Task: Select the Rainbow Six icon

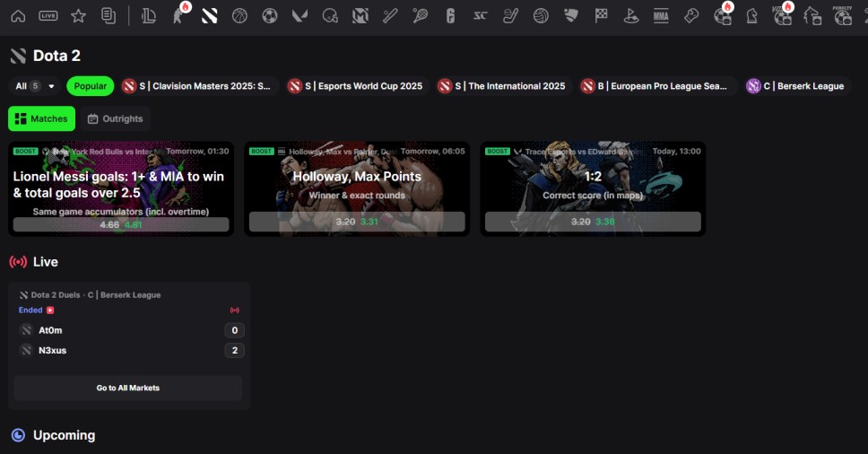Action: (451, 16)
